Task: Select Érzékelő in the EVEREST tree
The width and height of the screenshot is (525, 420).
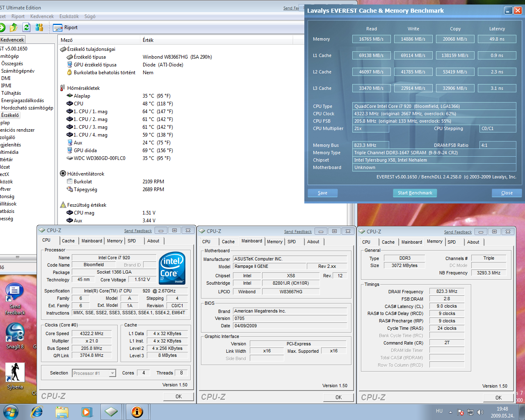Action: (x=10, y=115)
